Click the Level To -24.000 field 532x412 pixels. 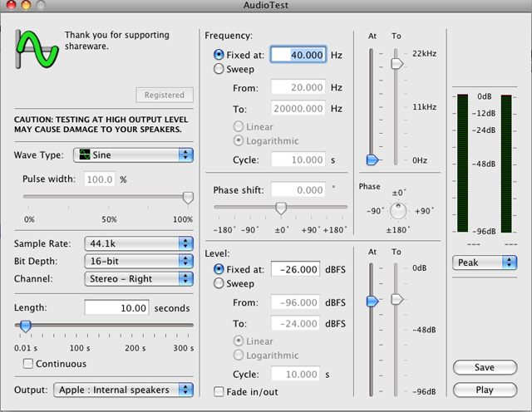[x=296, y=323]
